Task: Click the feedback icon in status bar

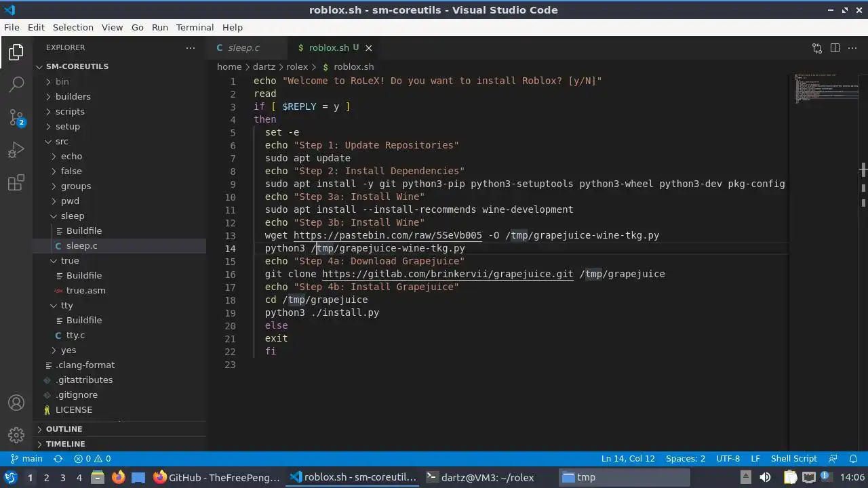Action: [x=833, y=459]
